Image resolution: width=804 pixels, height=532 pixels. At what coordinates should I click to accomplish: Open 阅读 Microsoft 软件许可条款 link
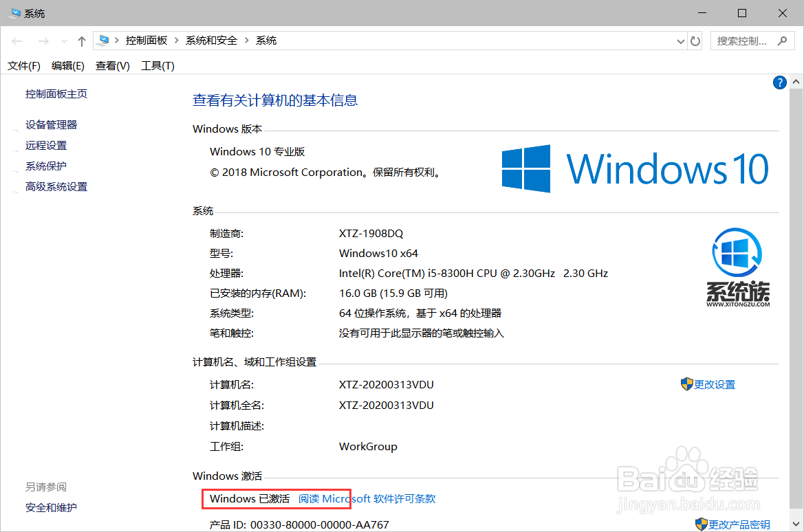pos(367,499)
